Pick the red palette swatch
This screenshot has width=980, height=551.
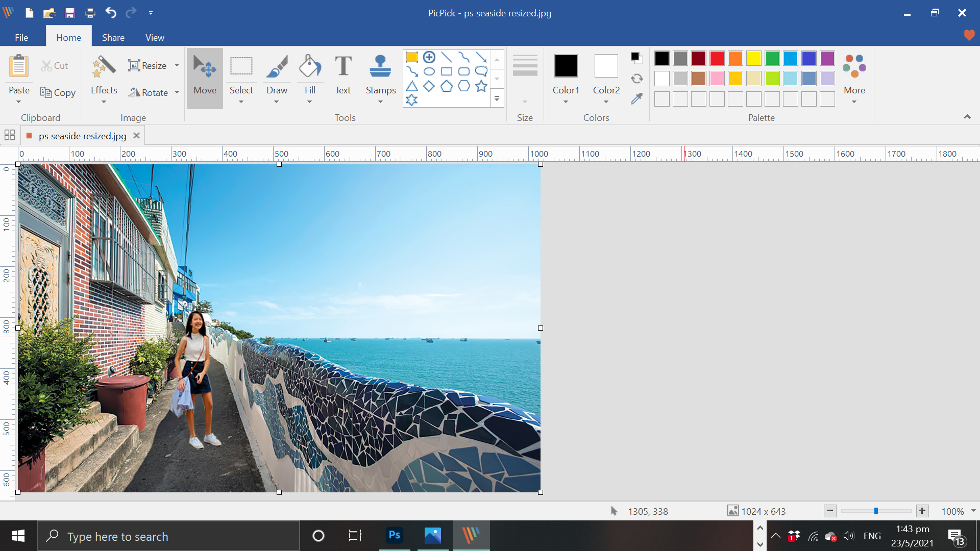click(x=717, y=58)
